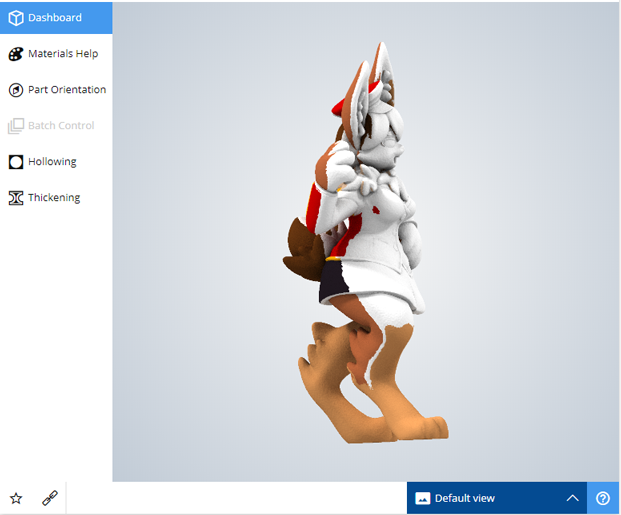The image size is (621, 515).
Task: Click the Dashboard cube icon
Action: pos(16,18)
